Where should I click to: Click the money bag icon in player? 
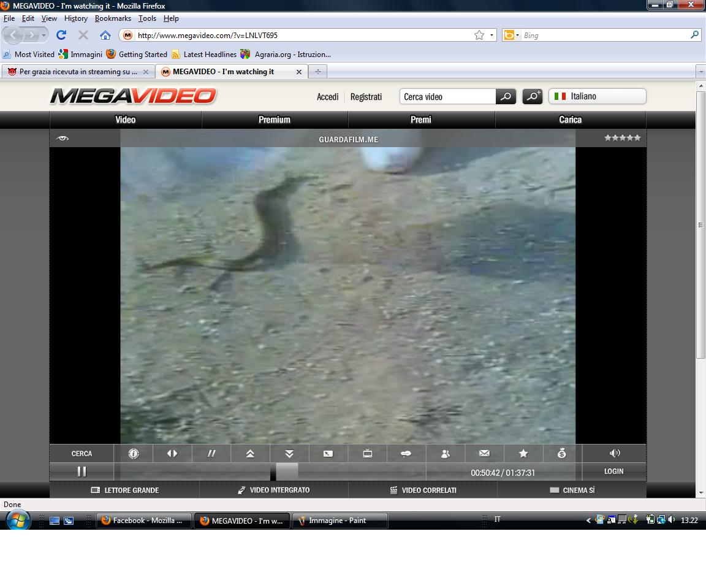pyautogui.click(x=562, y=454)
